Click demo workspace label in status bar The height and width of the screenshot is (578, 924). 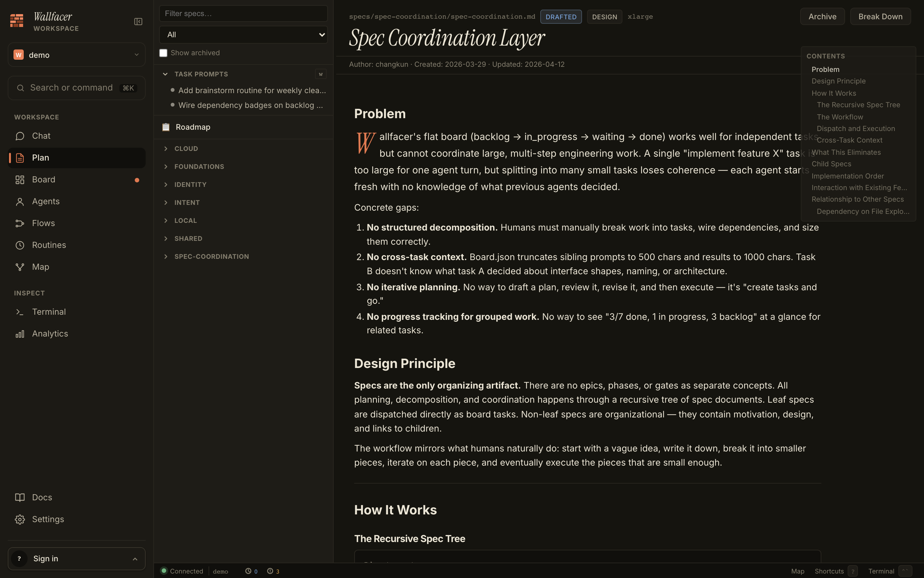point(220,572)
